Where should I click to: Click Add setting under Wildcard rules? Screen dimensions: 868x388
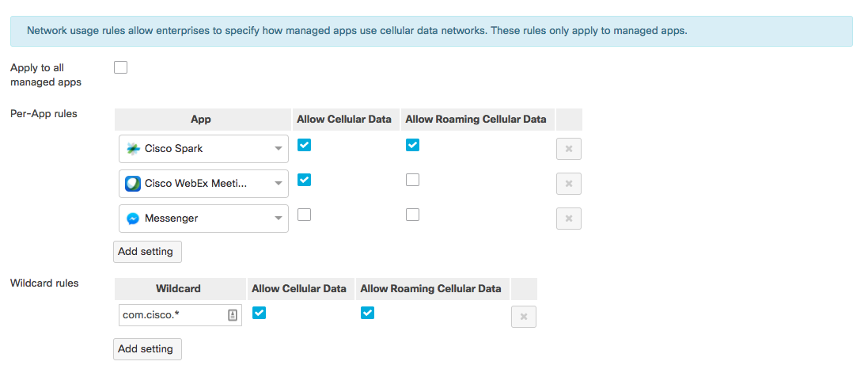coord(147,349)
